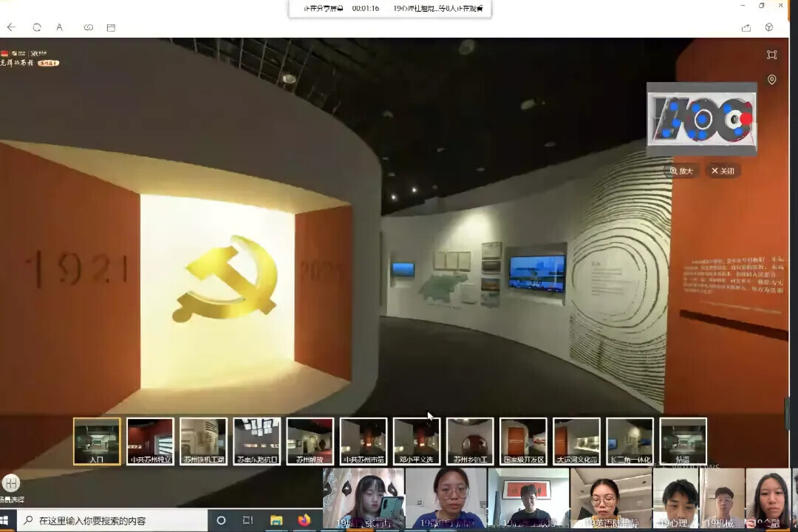Click the Windows taskbar search box
The width and height of the screenshot is (798, 532).
pos(112,520)
